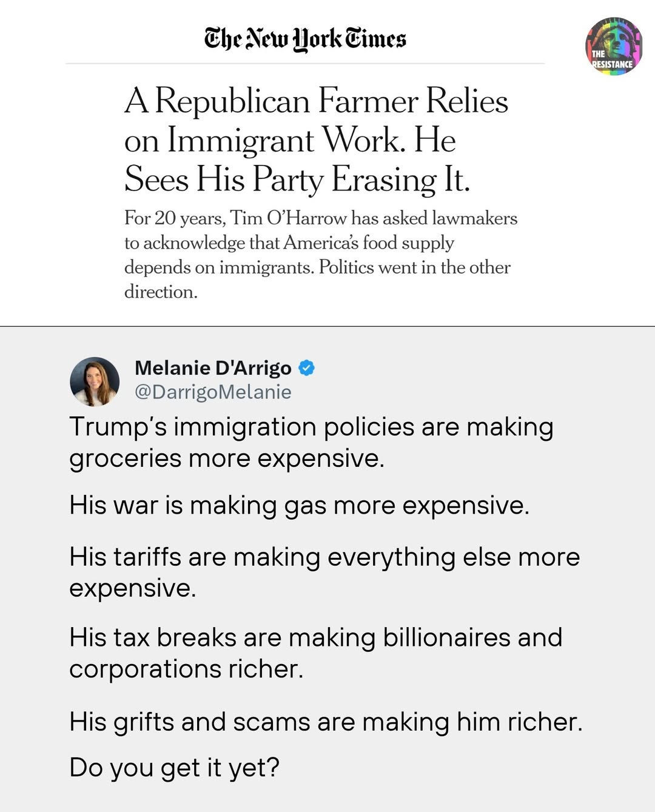
Task: Click the dark line separating article and tweet
Action: [x=327, y=326]
